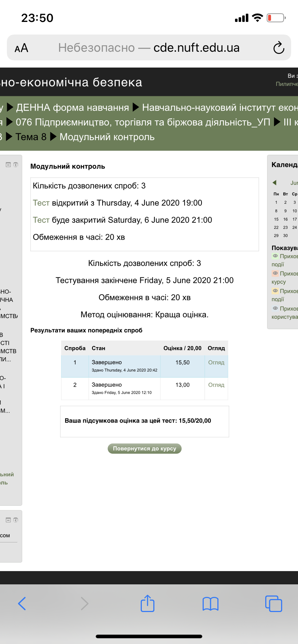Toggle the pink eye course events icon
Image resolution: width=298 pixels, height=644 pixels.
[275, 273]
